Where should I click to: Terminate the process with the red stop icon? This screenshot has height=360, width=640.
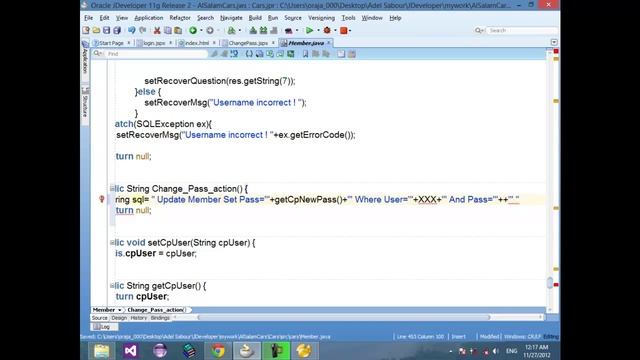click(344, 30)
